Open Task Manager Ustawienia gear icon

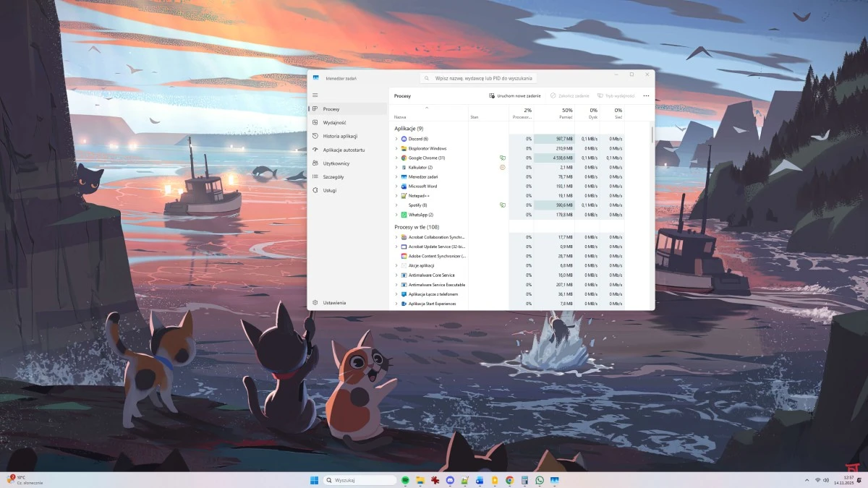[x=315, y=303]
